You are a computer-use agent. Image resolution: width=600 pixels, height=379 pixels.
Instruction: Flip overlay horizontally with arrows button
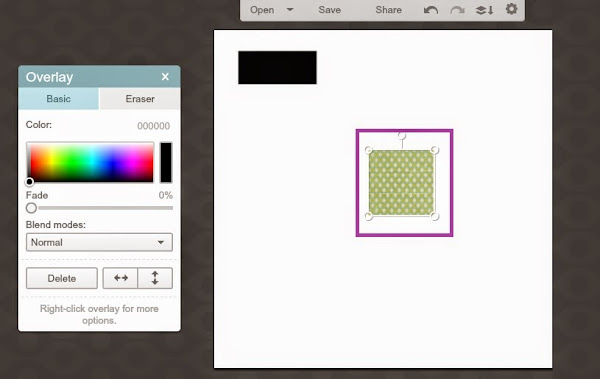tap(120, 278)
